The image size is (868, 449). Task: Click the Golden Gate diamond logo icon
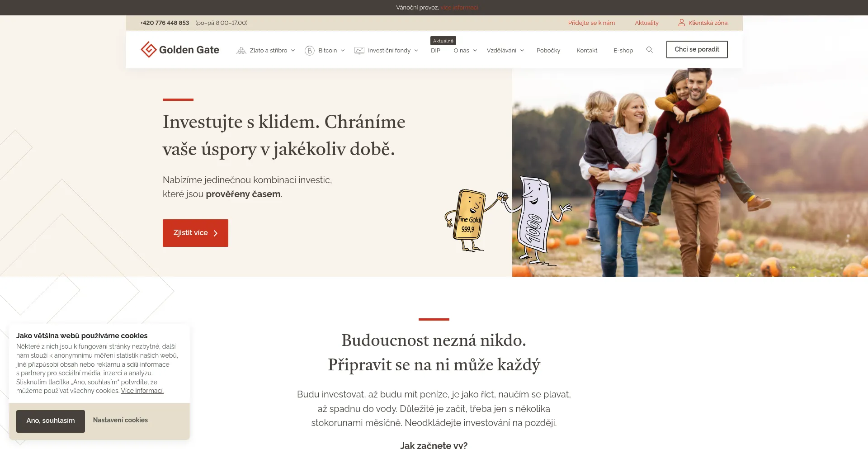click(x=148, y=50)
